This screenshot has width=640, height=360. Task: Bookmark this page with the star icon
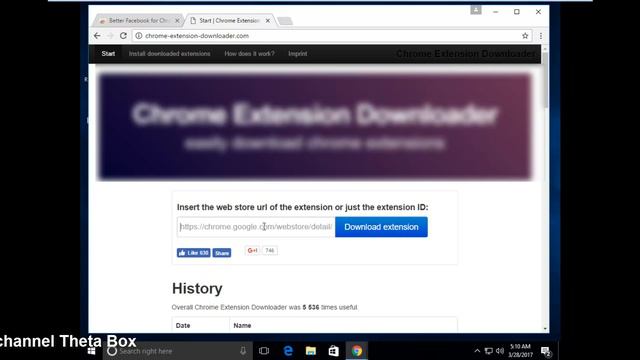pyautogui.click(x=525, y=36)
